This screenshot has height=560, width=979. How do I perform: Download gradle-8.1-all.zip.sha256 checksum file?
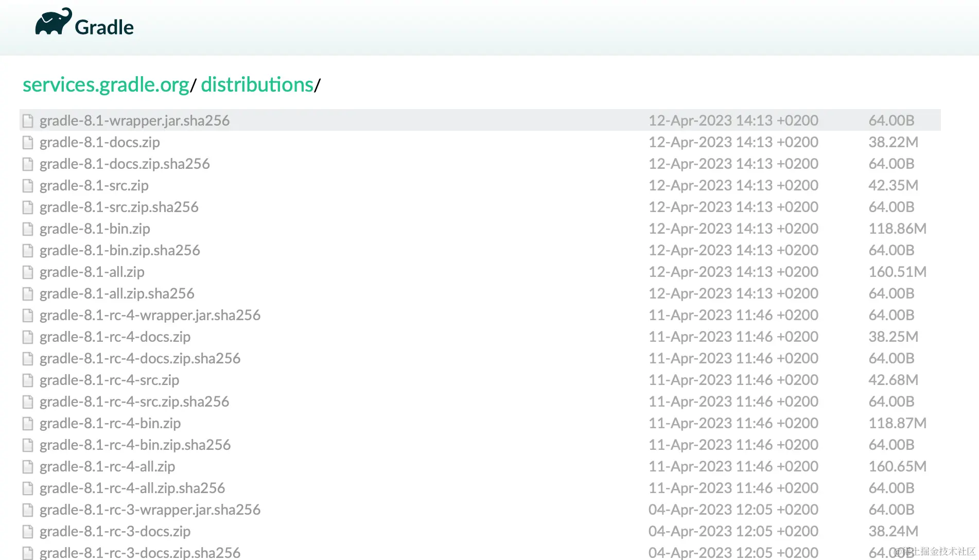[x=117, y=293]
